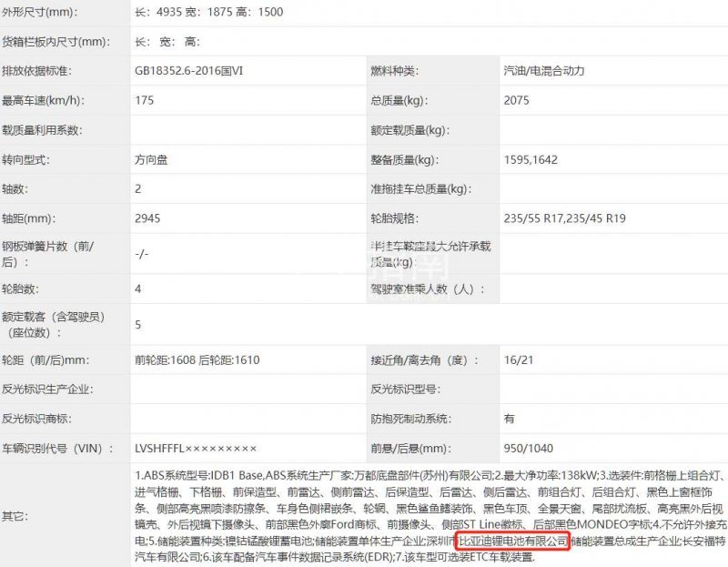Click the 防抱死制动系统 label
Viewport: 728px width, 567px height.
pos(413,420)
